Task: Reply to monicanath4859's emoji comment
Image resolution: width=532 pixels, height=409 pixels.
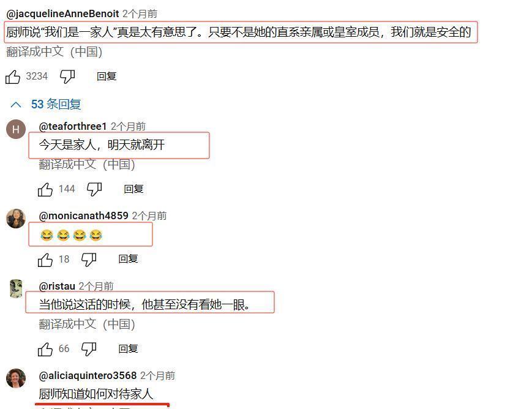Action: (128, 260)
